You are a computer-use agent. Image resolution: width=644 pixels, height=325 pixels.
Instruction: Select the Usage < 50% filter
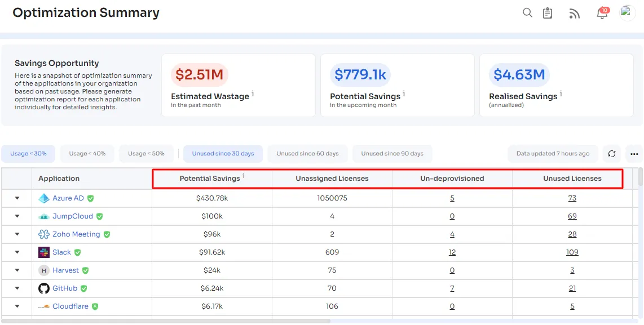pos(146,153)
